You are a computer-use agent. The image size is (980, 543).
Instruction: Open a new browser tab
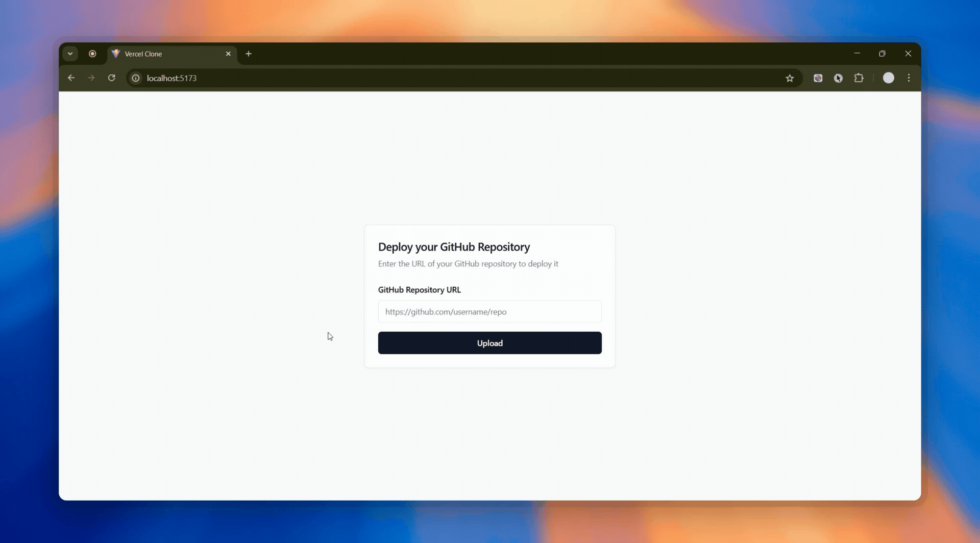click(x=249, y=54)
